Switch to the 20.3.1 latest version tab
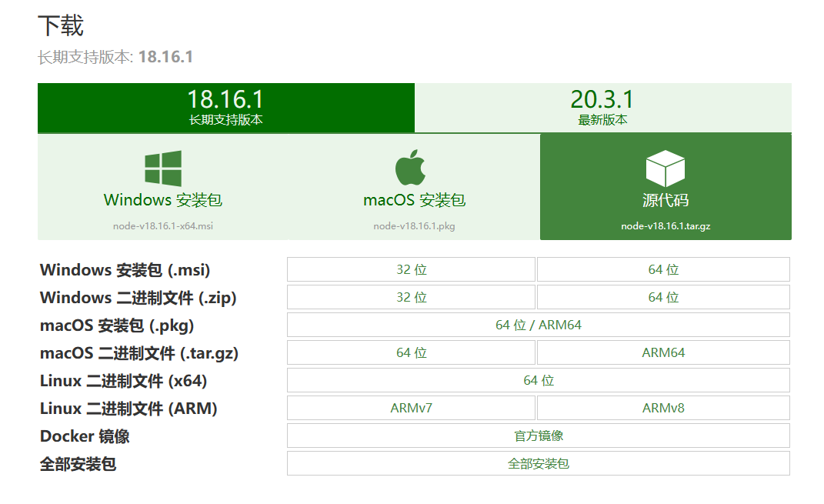Image resolution: width=824 pixels, height=504 pixels. (x=602, y=108)
